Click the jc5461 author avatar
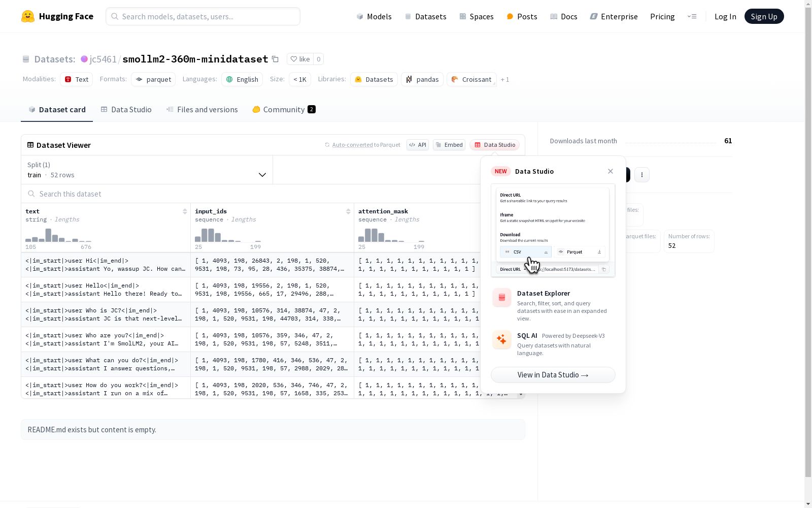Image resolution: width=812 pixels, height=508 pixels. click(x=84, y=59)
